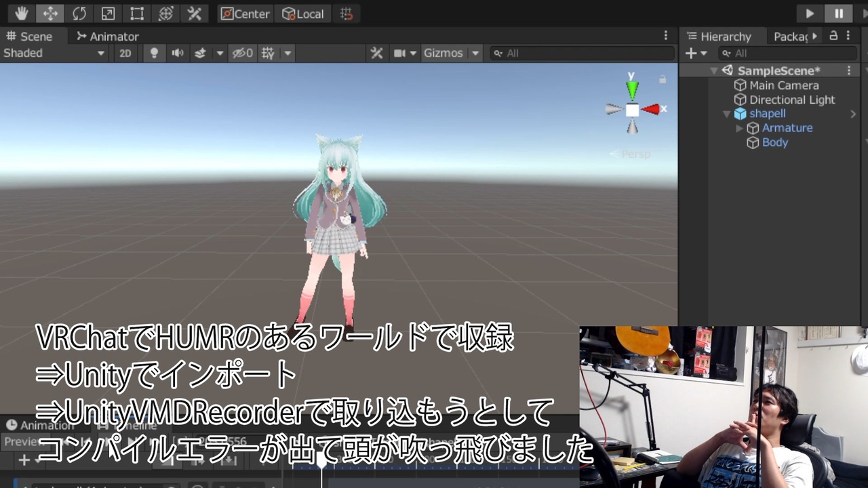Click the green Y axis gizmo cone
The height and width of the screenshot is (488, 868).
(x=632, y=89)
